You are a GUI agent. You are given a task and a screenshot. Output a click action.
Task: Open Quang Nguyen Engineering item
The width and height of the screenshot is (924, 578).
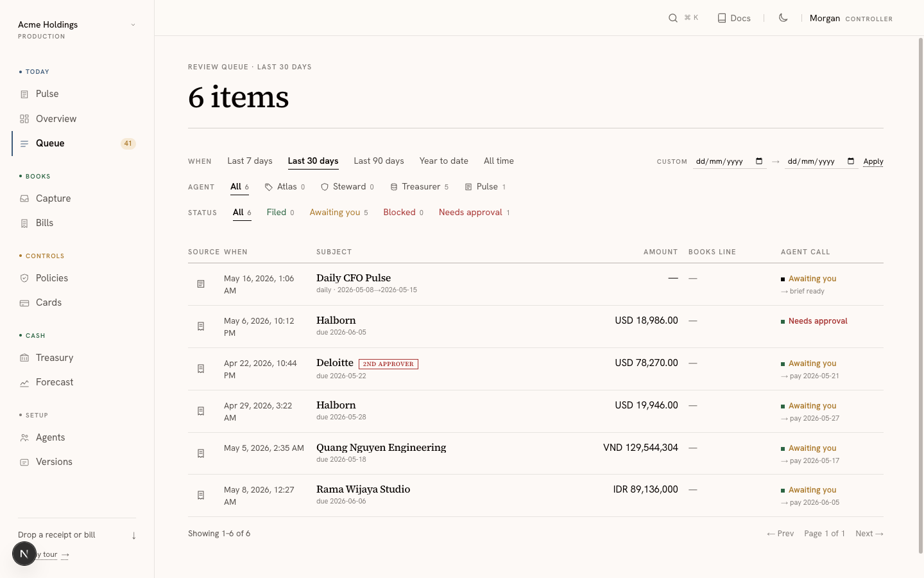coord(381,448)
